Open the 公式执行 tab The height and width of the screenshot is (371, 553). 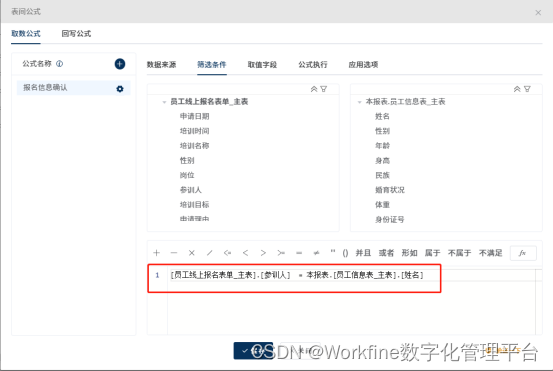click(313, 65)
